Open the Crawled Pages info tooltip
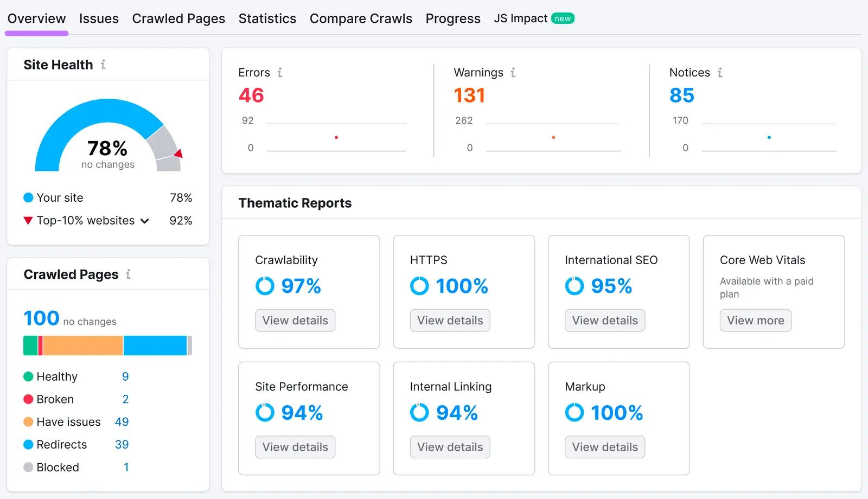The width and height of the screenshot is (868, 499). pyautogui.click(x=128, y=274)
